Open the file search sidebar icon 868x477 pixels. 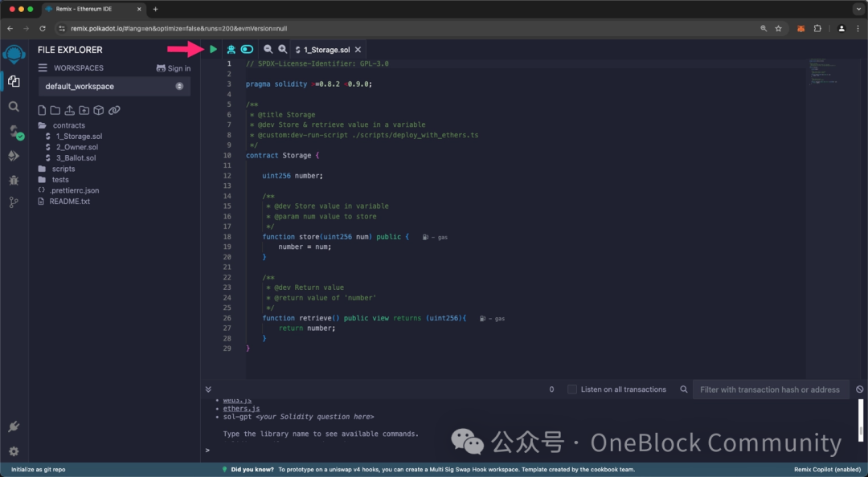14,106
